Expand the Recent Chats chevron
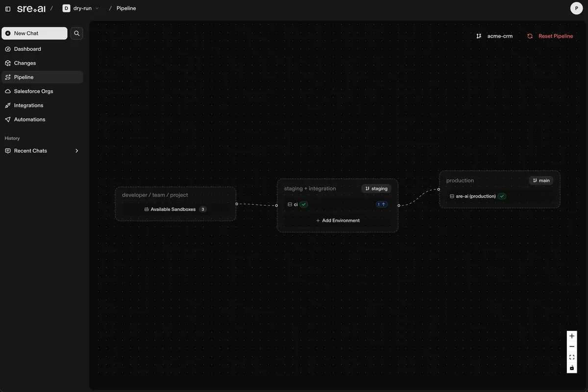The image size is (588, 392). tap(76, 151)
